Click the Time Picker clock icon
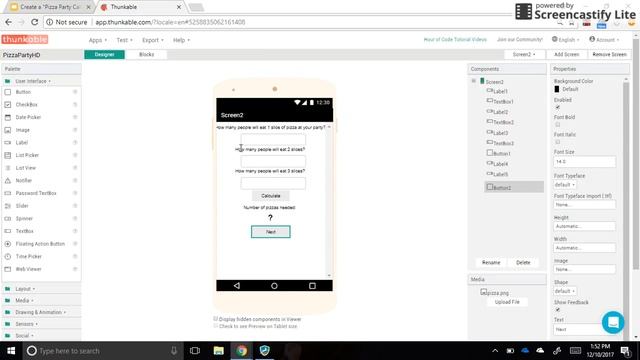The image size is (640, 360). (8, 256)
